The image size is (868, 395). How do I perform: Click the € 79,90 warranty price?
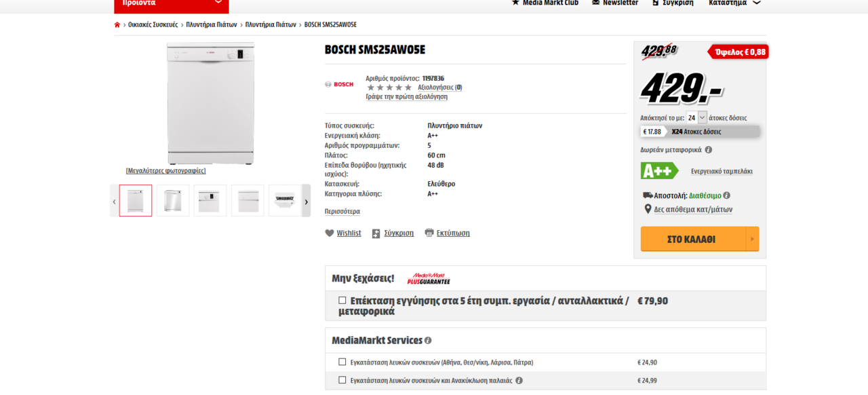pyautogui.click(x=653, y=301)
